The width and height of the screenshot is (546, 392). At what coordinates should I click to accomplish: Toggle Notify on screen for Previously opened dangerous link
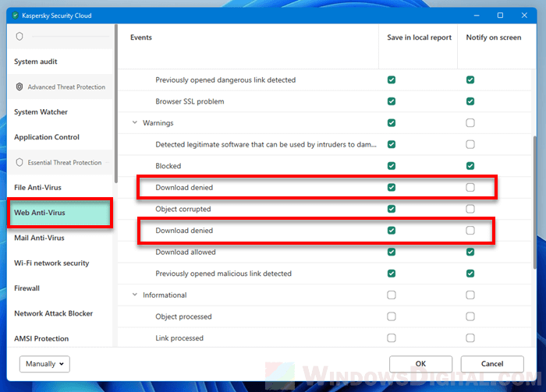pyautogui.click(x=470, y=79)
